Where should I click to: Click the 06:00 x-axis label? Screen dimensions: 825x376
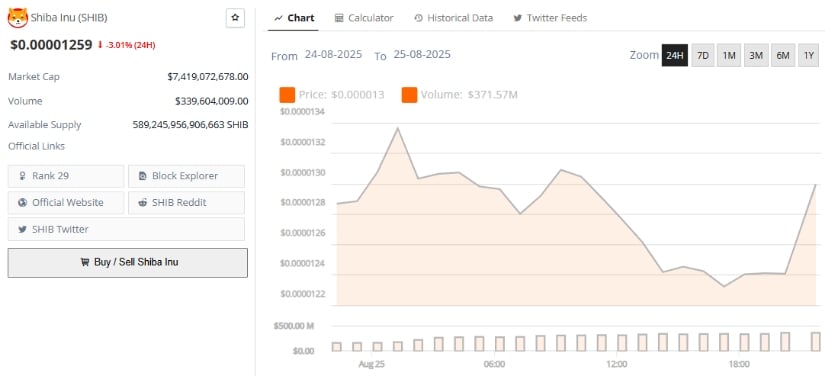[494, 364]
